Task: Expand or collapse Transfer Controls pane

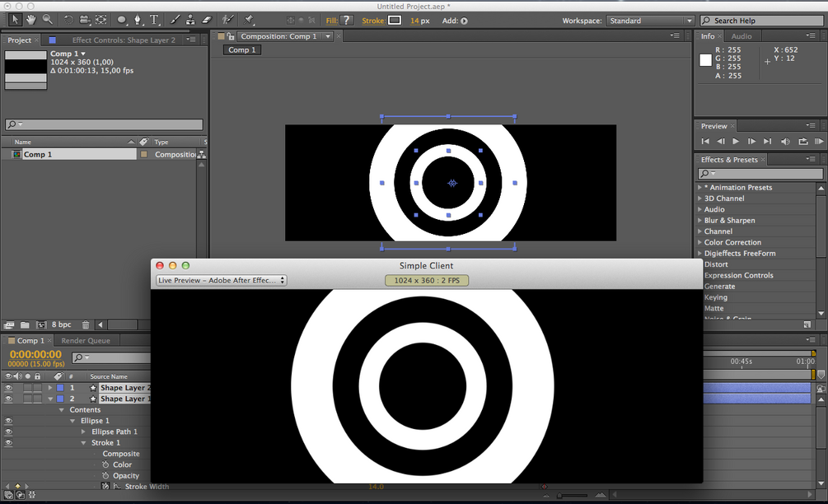Action: click(x=20, y=495)
